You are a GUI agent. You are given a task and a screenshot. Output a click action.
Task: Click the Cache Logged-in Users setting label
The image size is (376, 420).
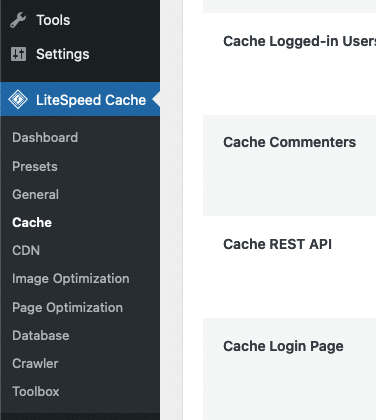point(299,41)
